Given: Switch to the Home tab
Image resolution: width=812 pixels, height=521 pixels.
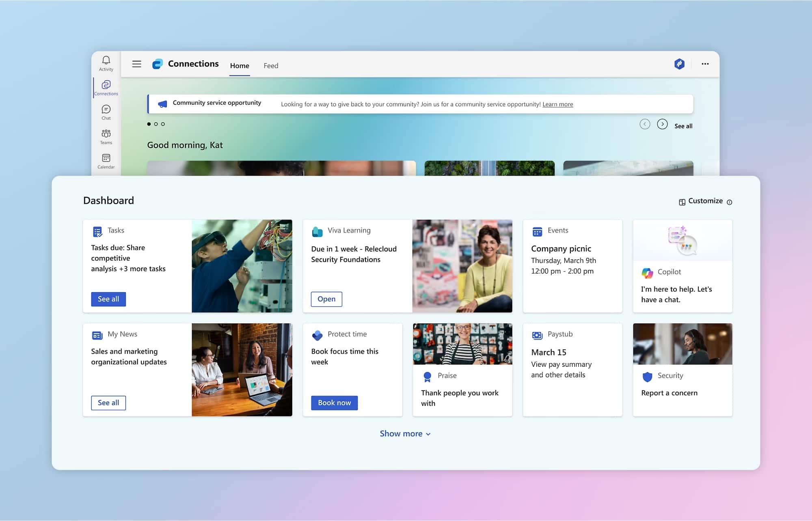Looking at the screenshot, I should pos(240,66).
